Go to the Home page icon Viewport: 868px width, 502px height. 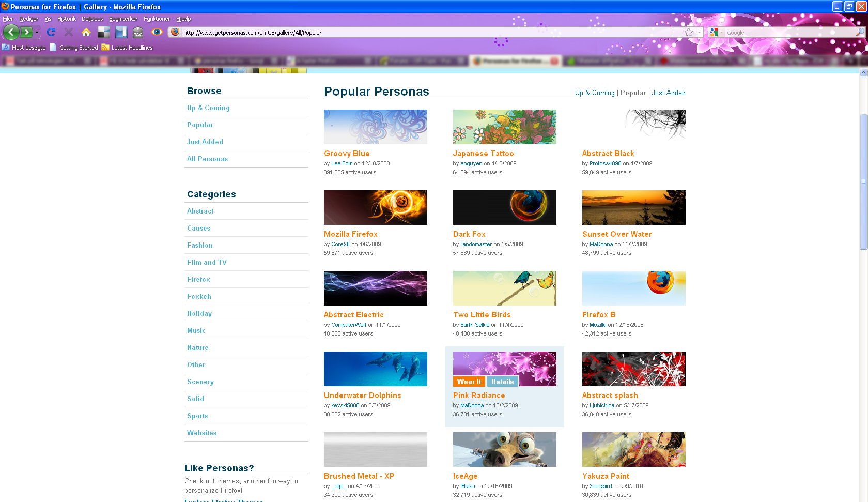tap(86, 32)
